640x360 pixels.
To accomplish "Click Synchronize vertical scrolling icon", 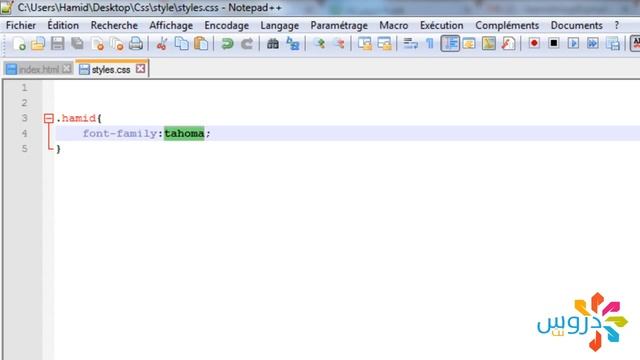I will [x=365, y=44].
